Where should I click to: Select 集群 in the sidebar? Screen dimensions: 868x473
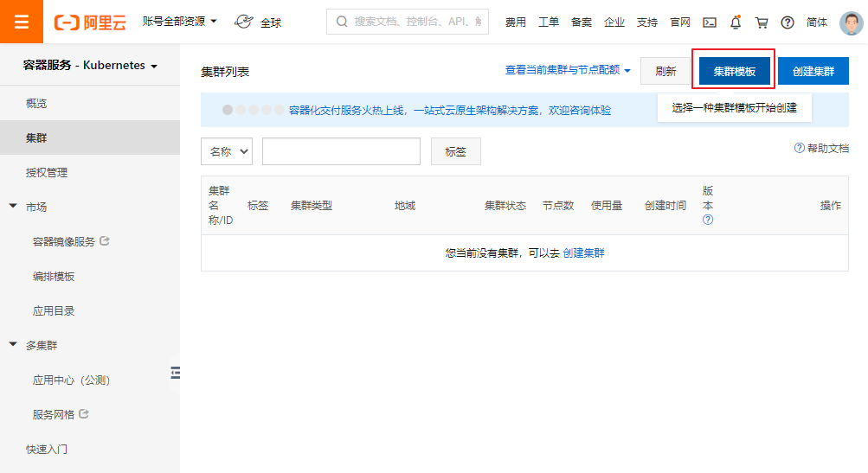click(x=90, y=137)
